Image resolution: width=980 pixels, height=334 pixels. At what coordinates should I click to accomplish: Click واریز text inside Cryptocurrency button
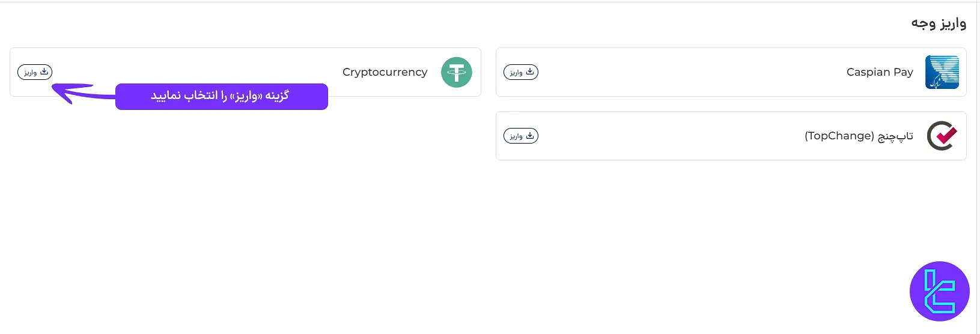click(x=31, y=73)
